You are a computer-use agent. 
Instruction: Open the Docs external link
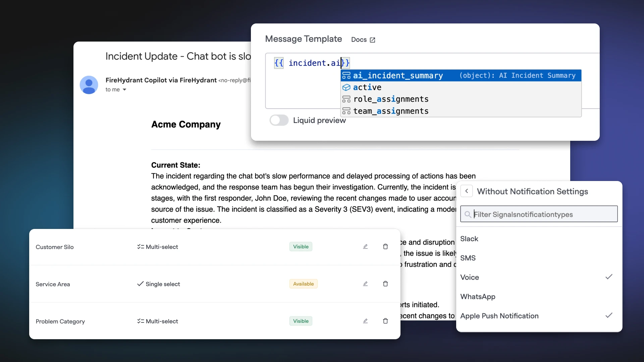(363, 40)
